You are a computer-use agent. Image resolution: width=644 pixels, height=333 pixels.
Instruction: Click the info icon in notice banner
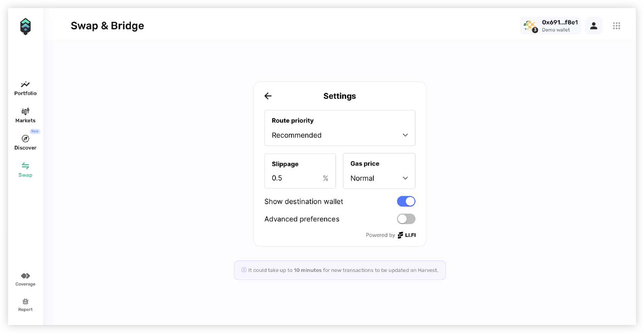244,270
